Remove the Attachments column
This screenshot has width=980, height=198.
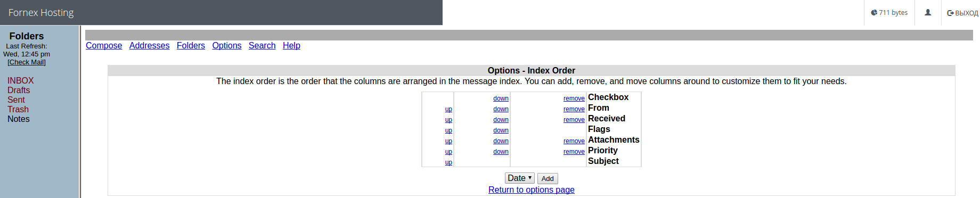(574, 141)
